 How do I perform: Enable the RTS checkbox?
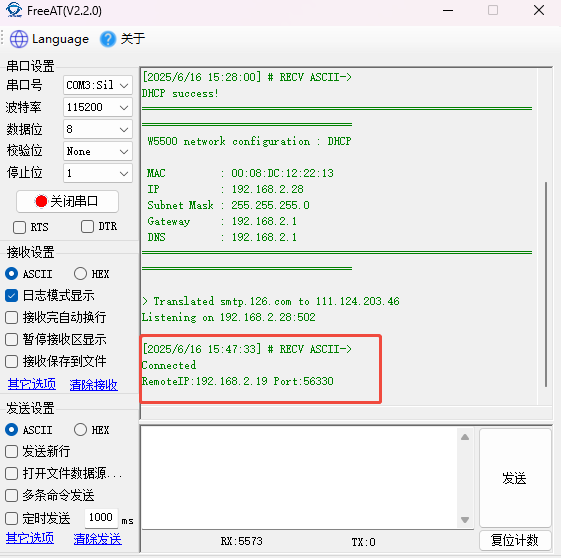pyautogui.click(x=19, y=227)
